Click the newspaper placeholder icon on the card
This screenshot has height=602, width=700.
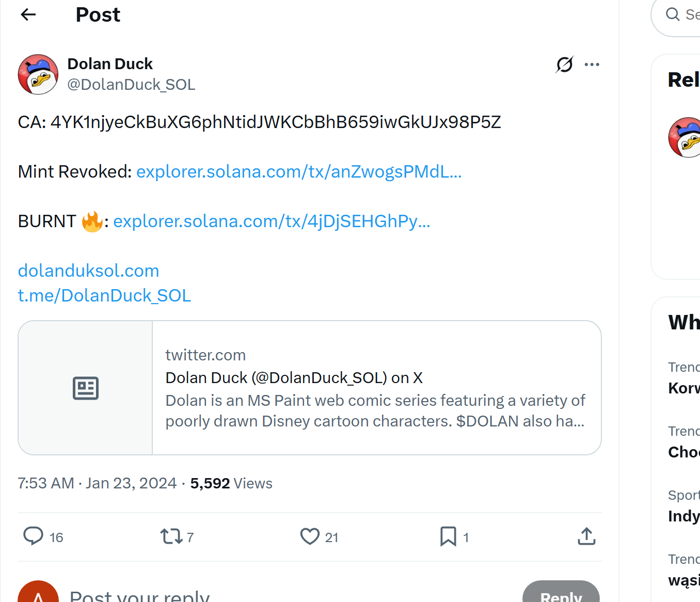click(x=85, y=388)
